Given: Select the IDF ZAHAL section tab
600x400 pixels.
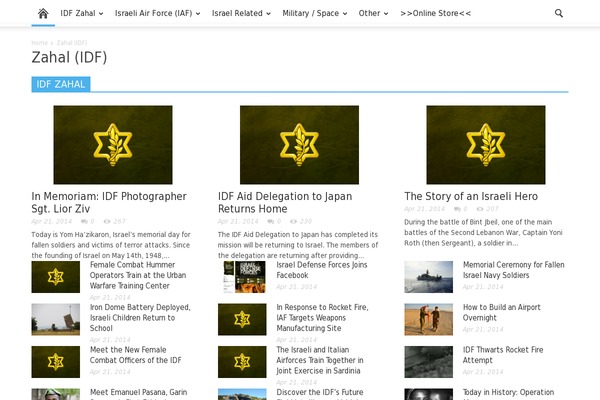Looking at the screenshot, I should tap(61, 84).
